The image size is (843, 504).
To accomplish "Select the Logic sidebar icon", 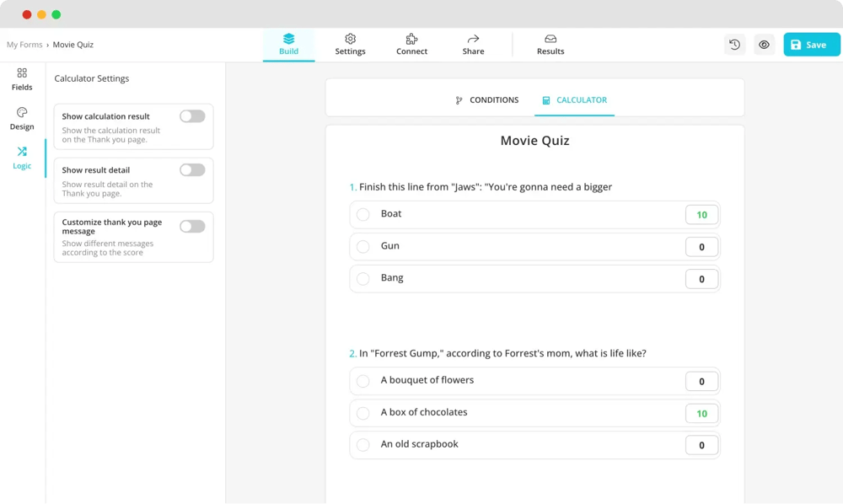I will point(22,158).
